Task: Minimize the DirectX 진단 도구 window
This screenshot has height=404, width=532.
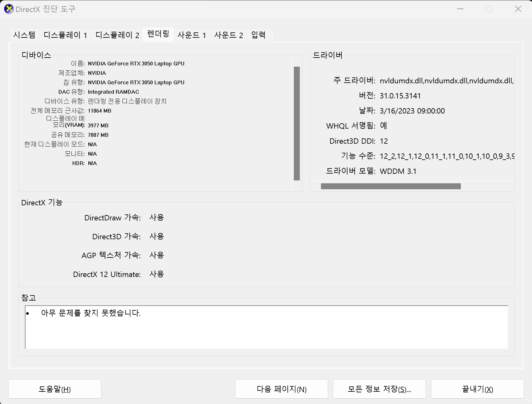Action: point(460,9)
